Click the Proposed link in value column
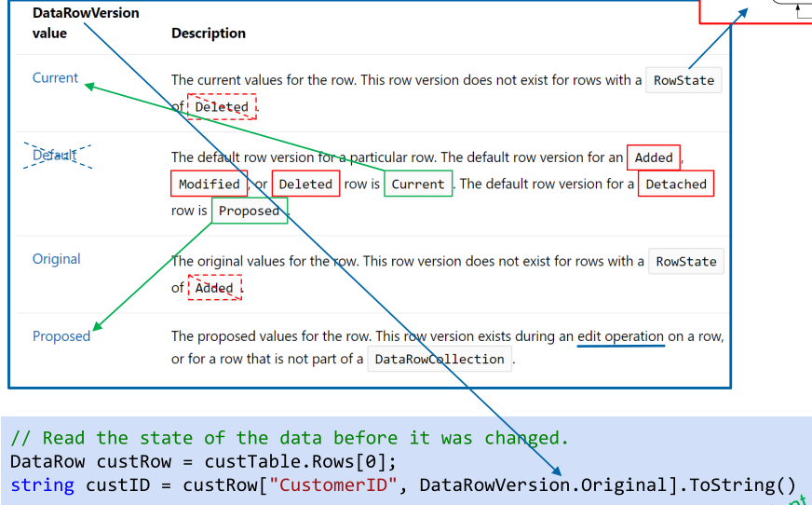This screenshot has height=505, width=812. pyautogui.click(x=61, y=336)
